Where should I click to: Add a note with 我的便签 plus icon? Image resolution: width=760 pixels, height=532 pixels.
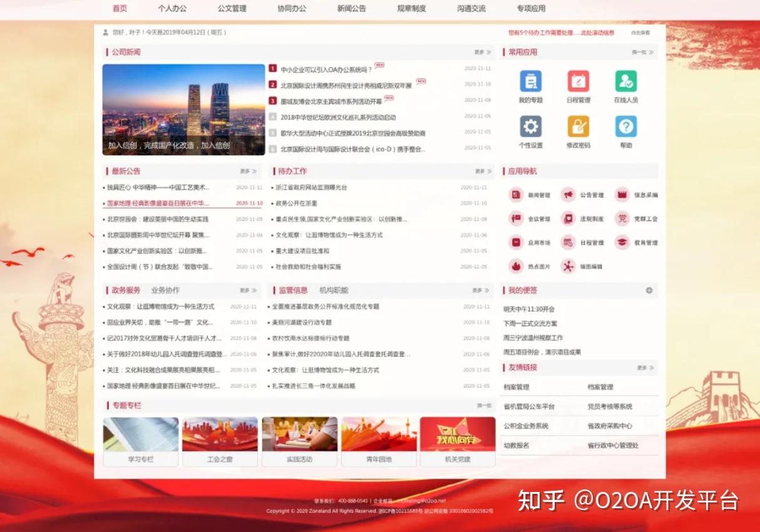649,290
